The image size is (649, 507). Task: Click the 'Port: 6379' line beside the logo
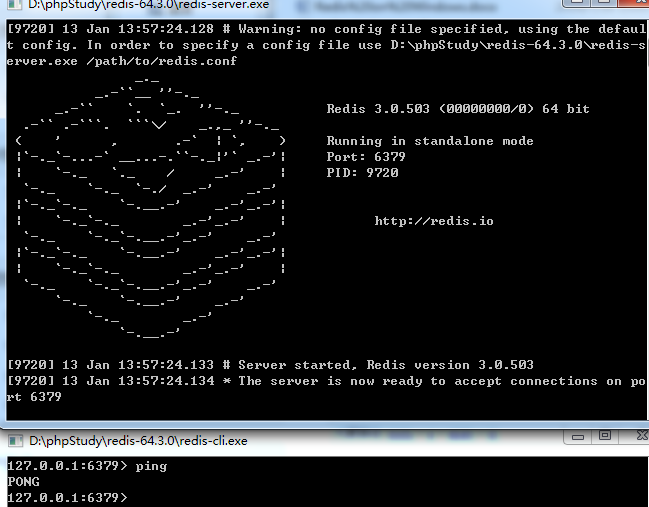tap(366, 157)
